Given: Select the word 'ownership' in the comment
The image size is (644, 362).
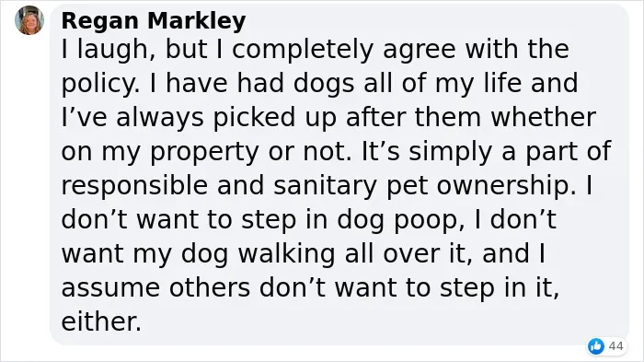Looking at the screenshot, I should (506, 187).
